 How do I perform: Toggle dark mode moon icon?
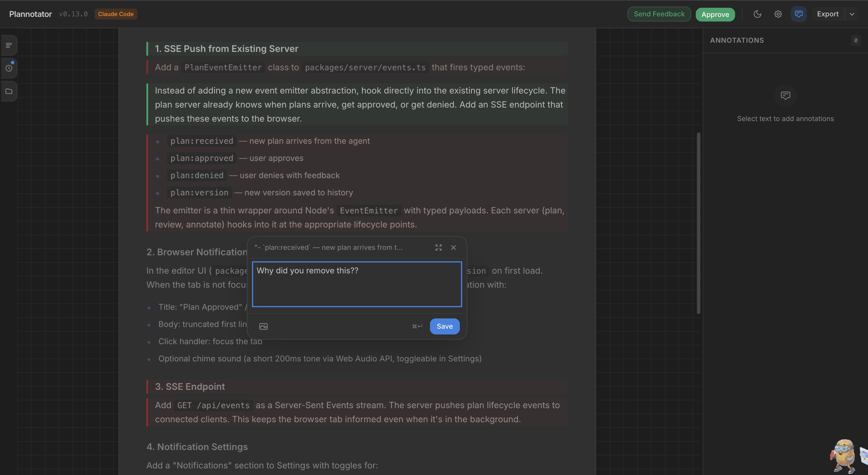pos(757,14)
